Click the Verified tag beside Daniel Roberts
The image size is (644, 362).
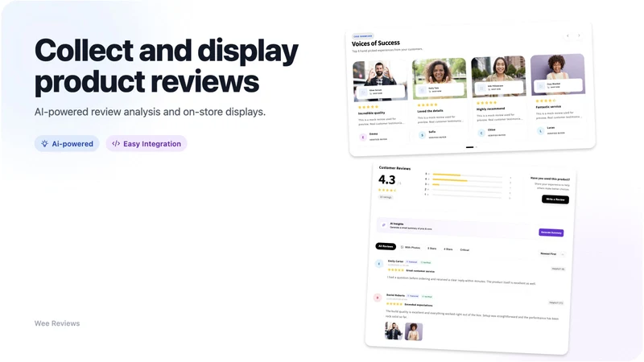(427, 296)
